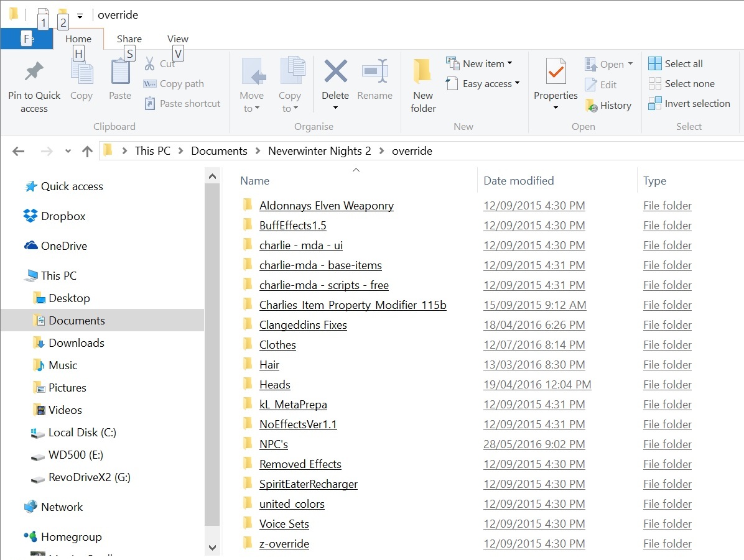
Task: Sort by the Name column header
Action: pos(255,181)
